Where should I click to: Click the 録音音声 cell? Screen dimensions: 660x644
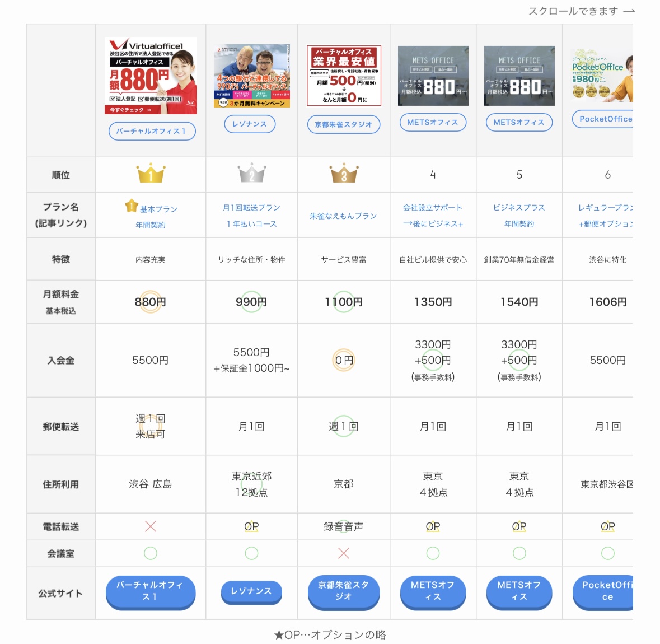tap(344, 526)
